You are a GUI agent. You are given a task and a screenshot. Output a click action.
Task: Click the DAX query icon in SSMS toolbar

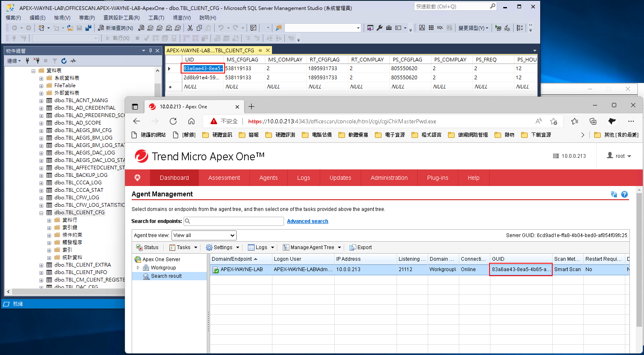click(178, 28)
